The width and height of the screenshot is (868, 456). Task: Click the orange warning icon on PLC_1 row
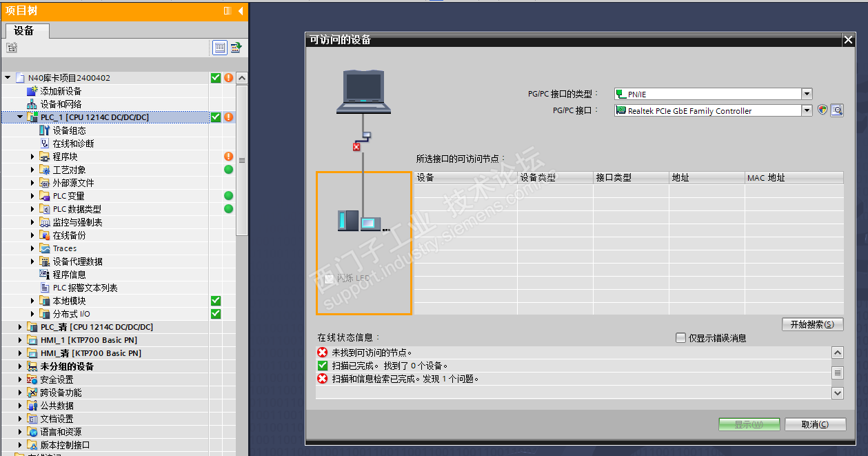click(x=228, y=117)
